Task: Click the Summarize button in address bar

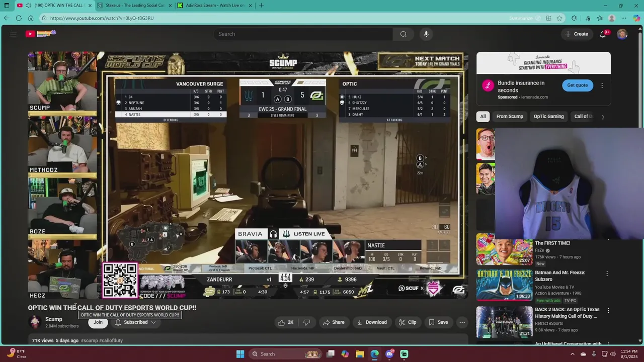Action: (524, 18)
